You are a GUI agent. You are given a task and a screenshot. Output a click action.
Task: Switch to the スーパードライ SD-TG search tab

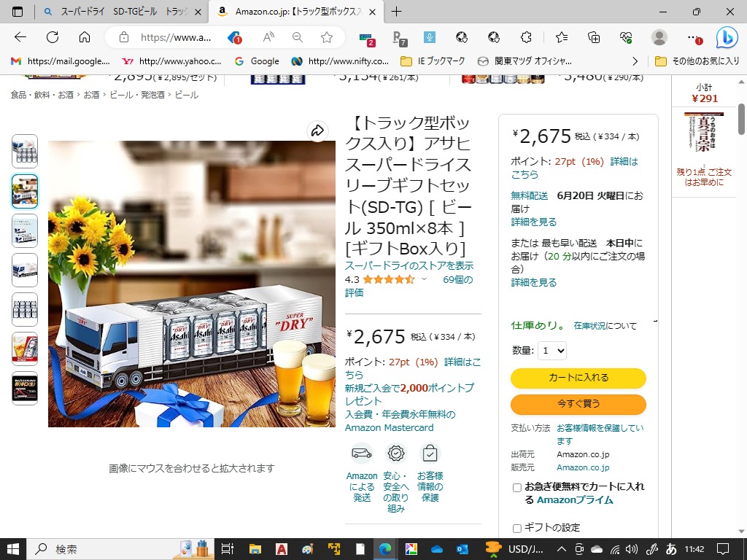pos(123,12)
